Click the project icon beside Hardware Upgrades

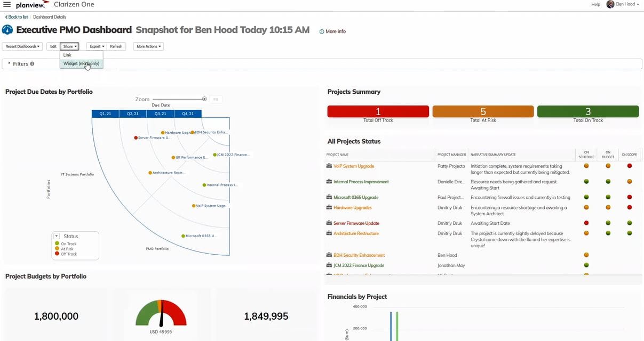(329, 207)
